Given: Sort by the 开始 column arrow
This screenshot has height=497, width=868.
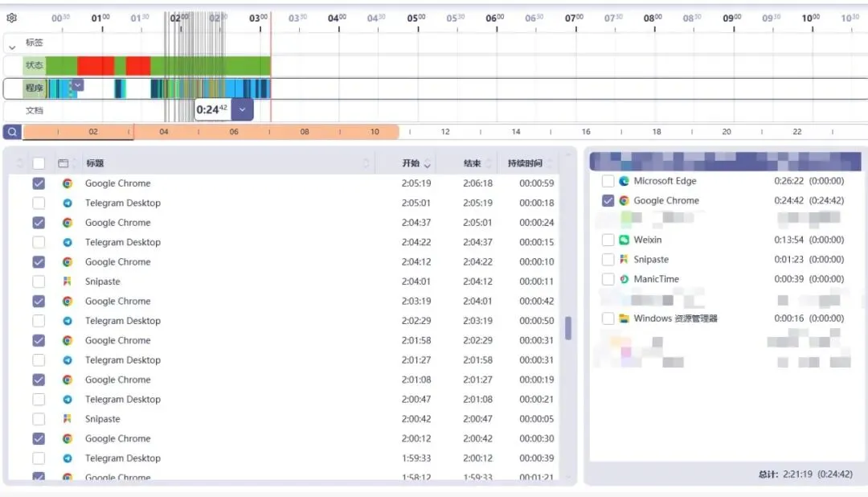Looking at the screenshot, I should click(x=428, y=163).
